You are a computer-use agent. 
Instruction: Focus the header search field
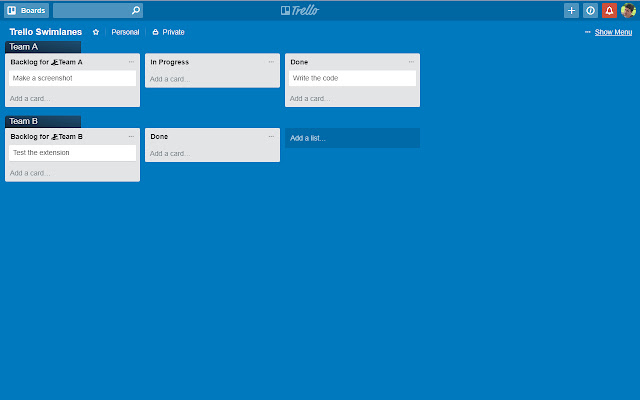click(x=98, y=11)
